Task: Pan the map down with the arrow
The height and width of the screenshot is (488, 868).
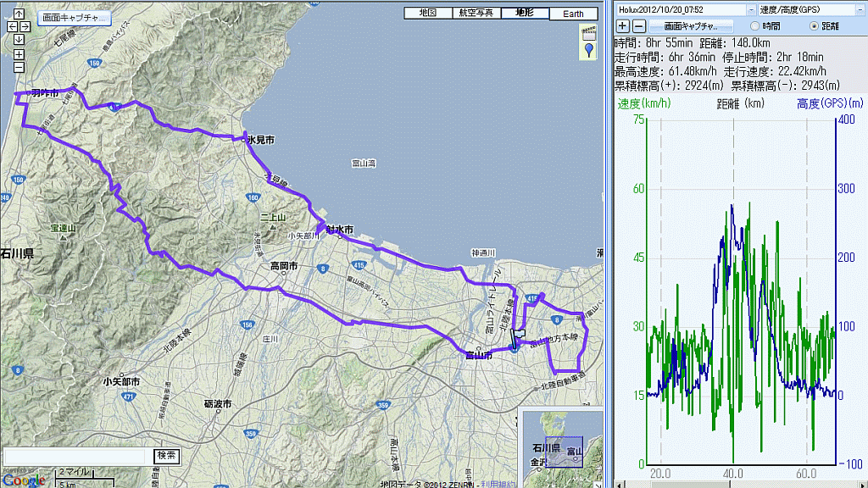Action: pyautogui.click(x=19, y=38)
